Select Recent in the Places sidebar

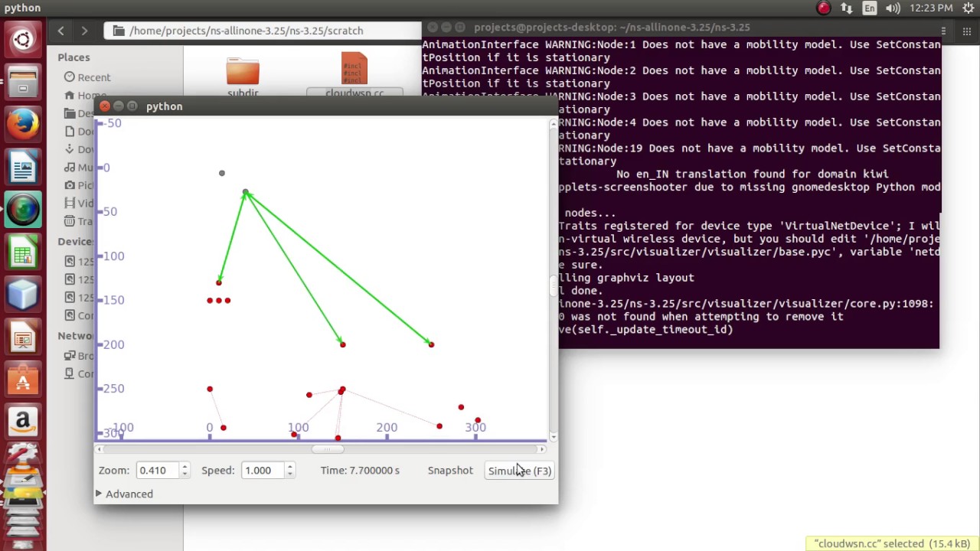click(93, 77)
